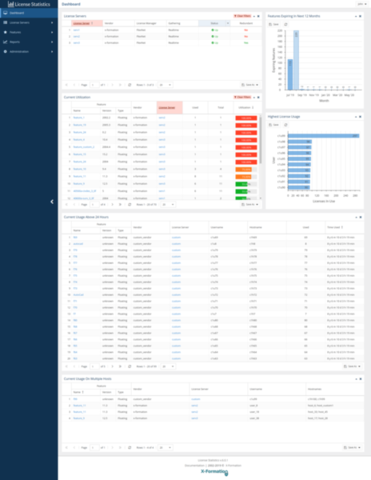Open the Dashboard sidebar item
The width and height of the screenshot is (371, 480).
29,13
